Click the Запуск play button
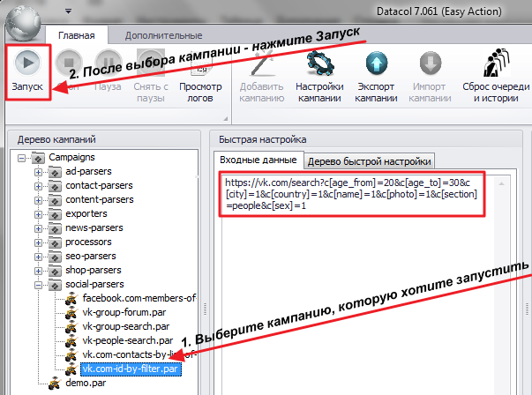This screenshot has width=532, height=395. pyautogui.click(x=27, y=63)
